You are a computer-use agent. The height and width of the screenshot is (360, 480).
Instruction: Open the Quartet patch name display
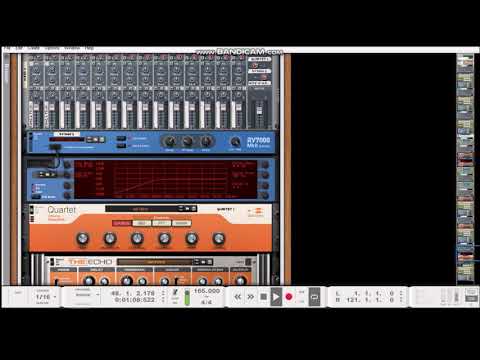click(141, 209)
